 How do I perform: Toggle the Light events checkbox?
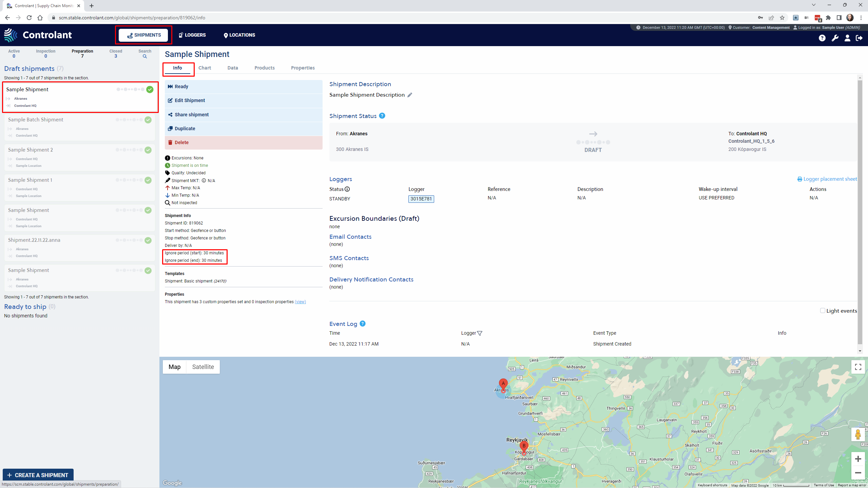823,310
